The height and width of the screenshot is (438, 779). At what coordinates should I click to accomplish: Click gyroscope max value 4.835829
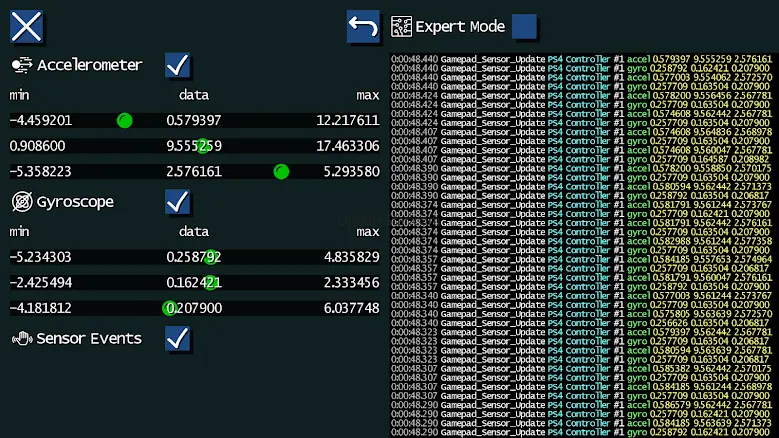pos(351,257)
